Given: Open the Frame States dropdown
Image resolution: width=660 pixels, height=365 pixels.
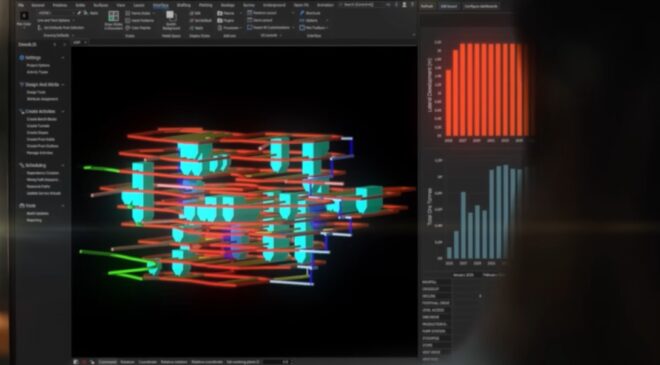Looking at the screenshot, I should (x=141, y=13).
